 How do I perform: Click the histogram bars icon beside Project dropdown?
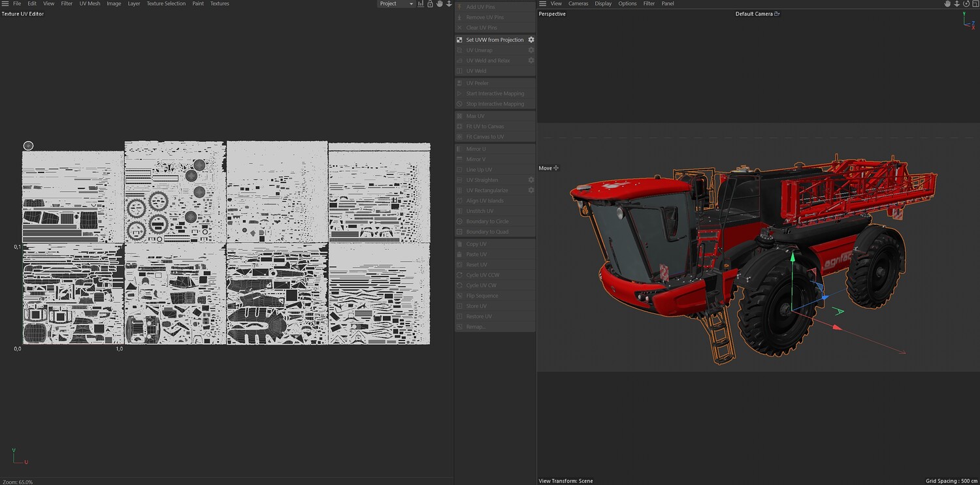click(421, 4)
